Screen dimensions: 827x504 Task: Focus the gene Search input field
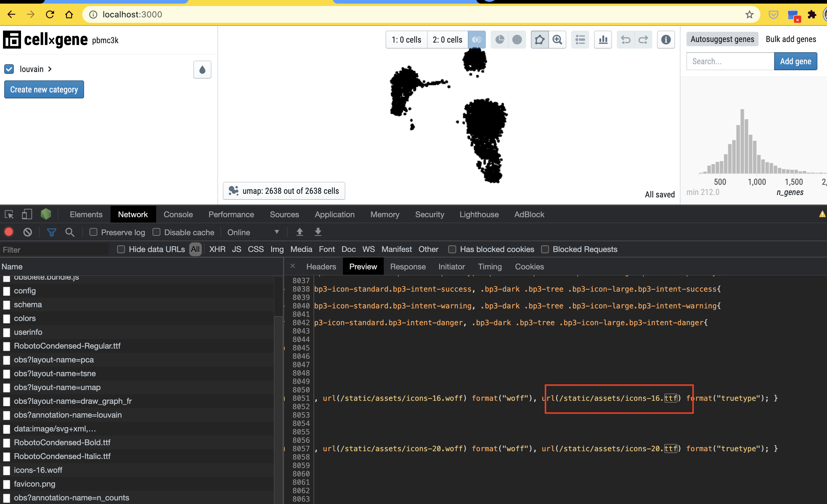(730, 61)
